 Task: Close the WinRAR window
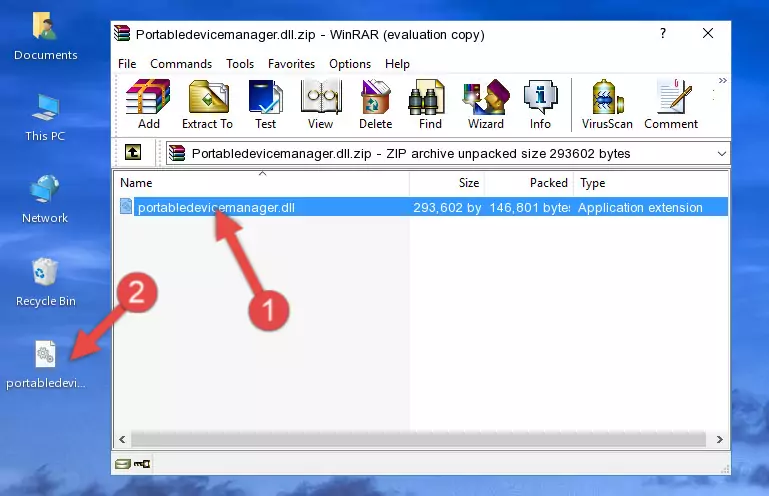coord(708,33)
